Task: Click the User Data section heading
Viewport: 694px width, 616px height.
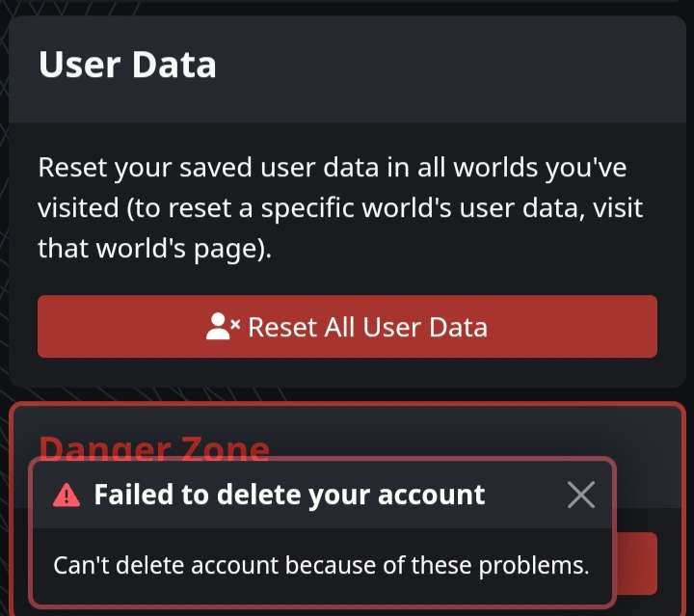Action: [x=127, y=65]
